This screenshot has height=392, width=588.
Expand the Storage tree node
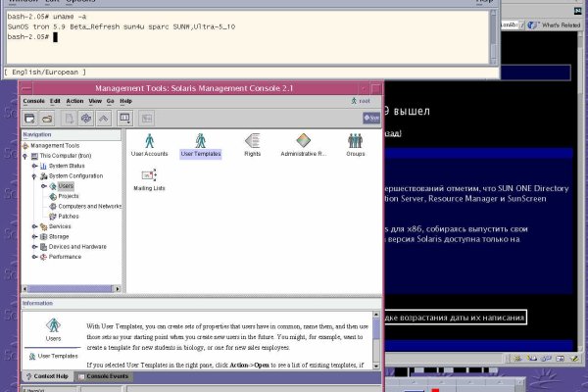(34, 236)
